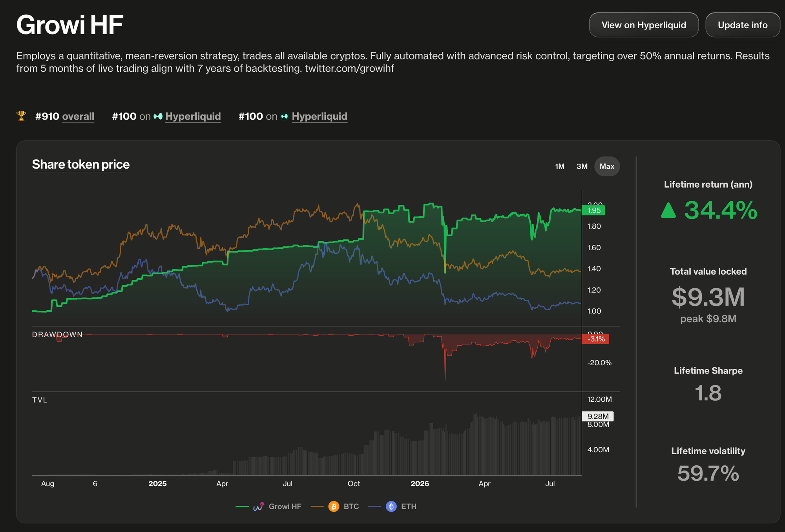This screenshot has height=532, width=785.
Task: Click the 'peak $9.8M' text
Action: (x=708, y=319)
